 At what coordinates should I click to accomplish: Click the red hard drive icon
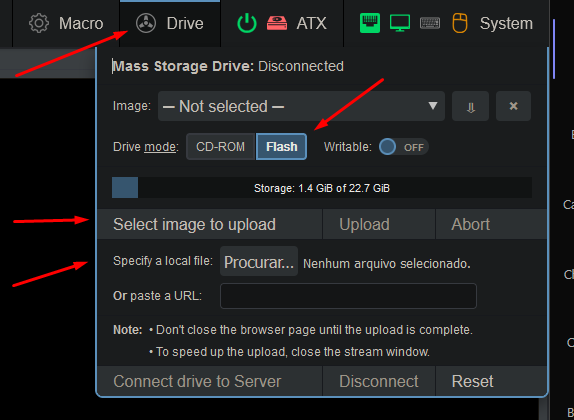click(x=277, y=23)
